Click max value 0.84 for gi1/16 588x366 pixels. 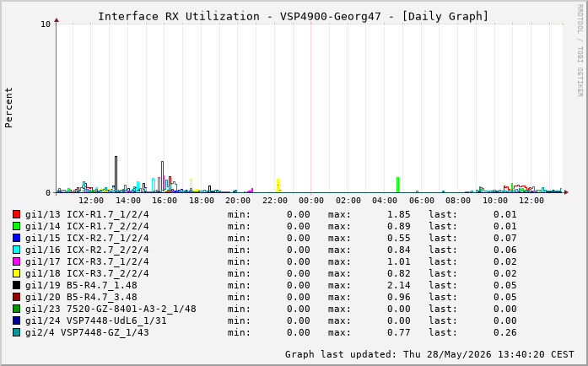coord(399,250)
